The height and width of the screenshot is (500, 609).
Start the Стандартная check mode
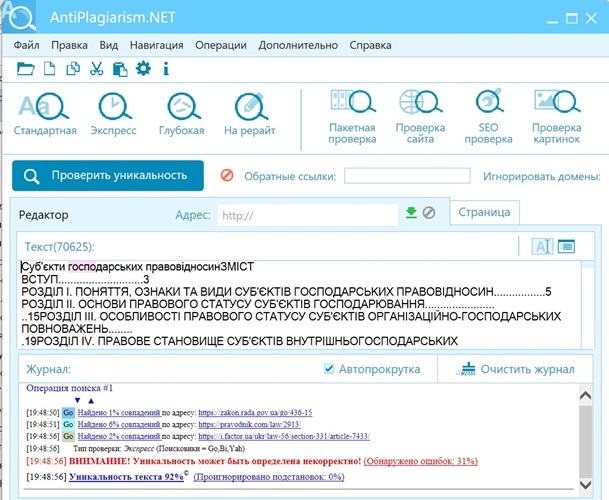[45, 113]
